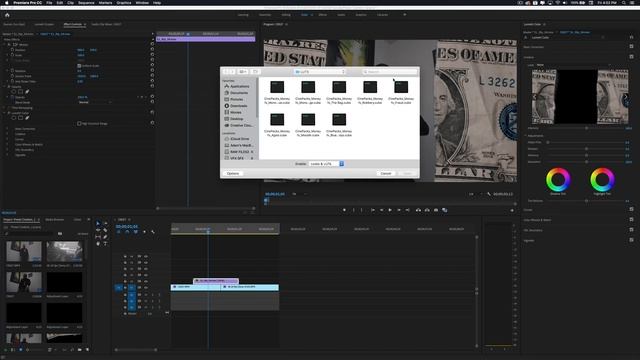Select the Hand tool in the tools panel
Viewport: 640px width, 360px height.
click(x=98, y=243)
